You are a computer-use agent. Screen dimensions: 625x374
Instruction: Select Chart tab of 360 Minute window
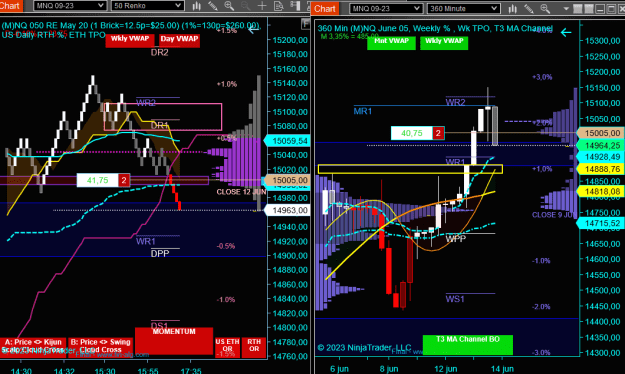(x=325, y=8)
